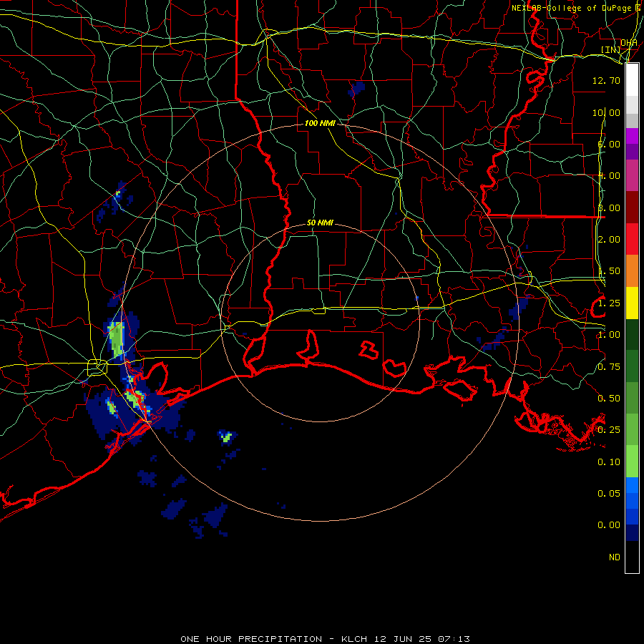Screen dimensions: 644x644
Task: Select the lightest green swatch near 0.10
Action: (x=632, y=462)
